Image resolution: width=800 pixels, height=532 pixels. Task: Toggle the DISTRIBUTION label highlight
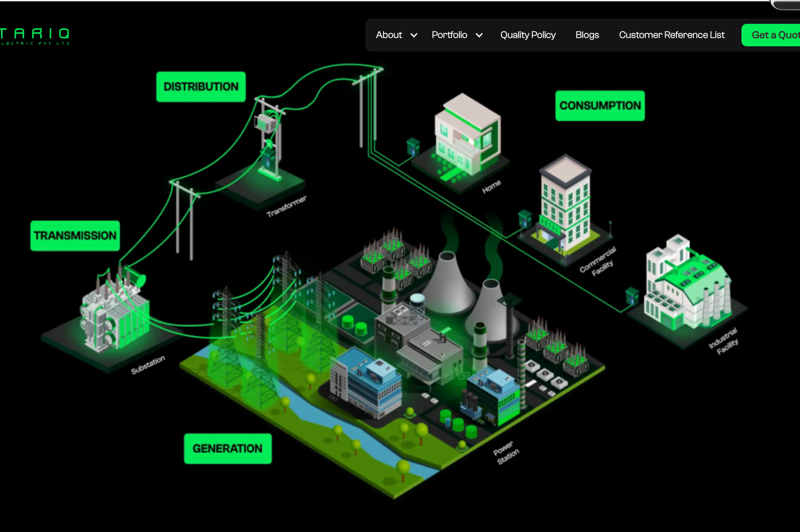click(x=201, y=87)
